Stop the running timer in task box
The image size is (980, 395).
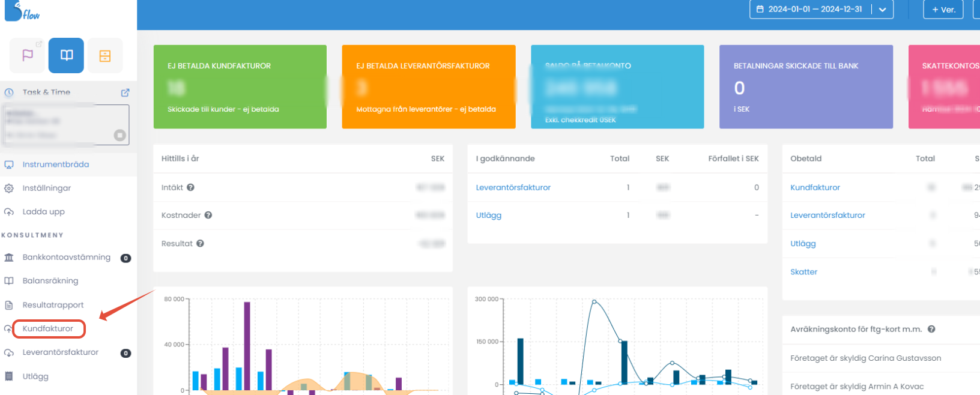pos(120,135)
